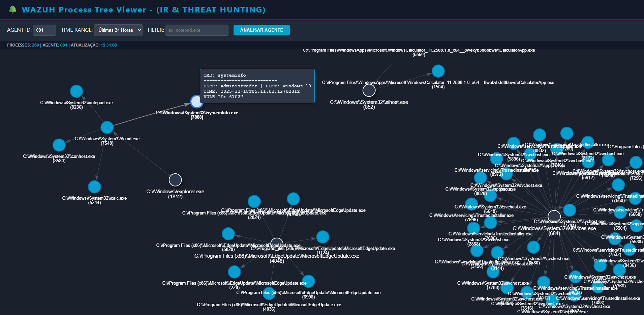This screenshot has width=644, height=315.
Task: Click the 'CMD: systeminfo' tooltip line
Action: pos(225,75)
